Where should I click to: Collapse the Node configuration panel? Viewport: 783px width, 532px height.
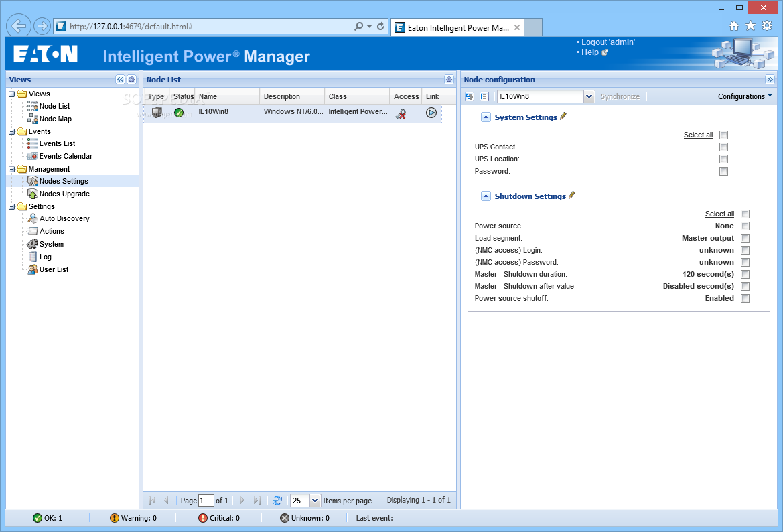[770, 80]
